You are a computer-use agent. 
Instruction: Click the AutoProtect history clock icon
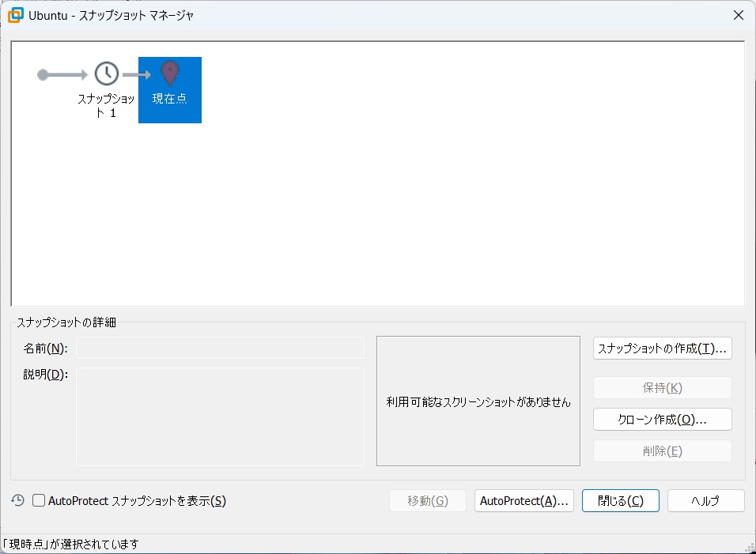[x=18, y=500]
